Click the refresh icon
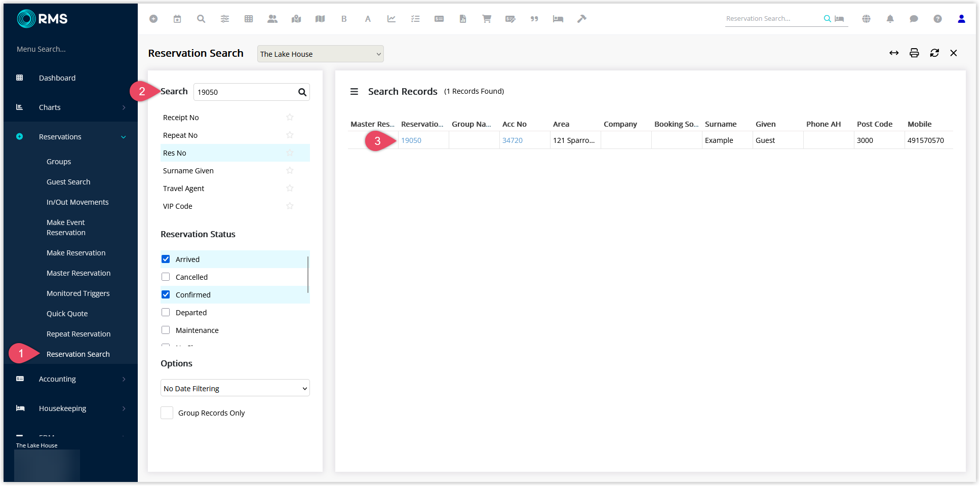980x486 pixels. pyautogui.click(x=934, y=53)
